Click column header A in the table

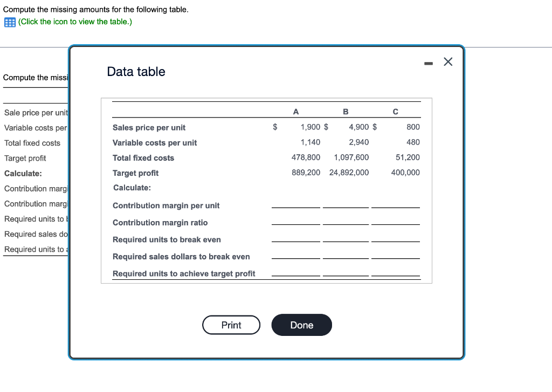[x=295, y=111]
